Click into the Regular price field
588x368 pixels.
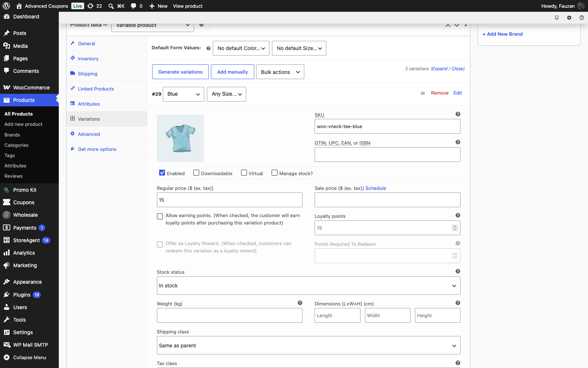230,200
